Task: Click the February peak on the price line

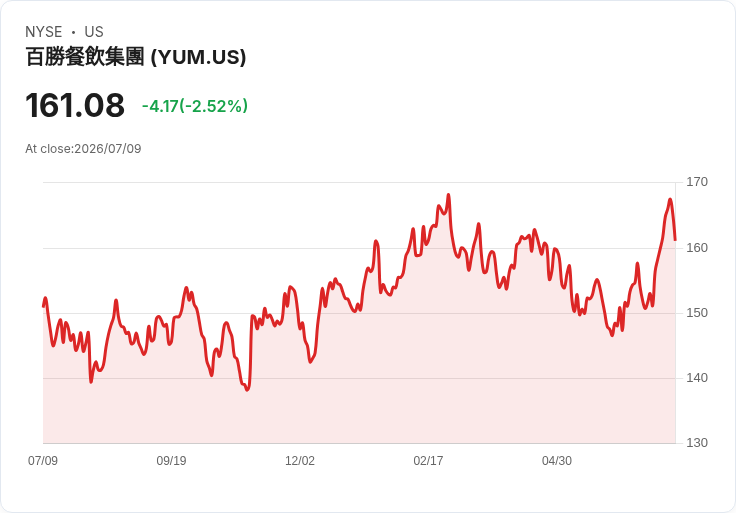Action: click(x=448, y=195)
